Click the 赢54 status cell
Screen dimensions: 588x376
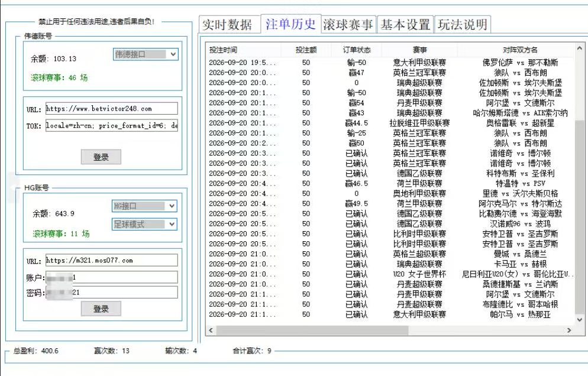coord(356,103)
